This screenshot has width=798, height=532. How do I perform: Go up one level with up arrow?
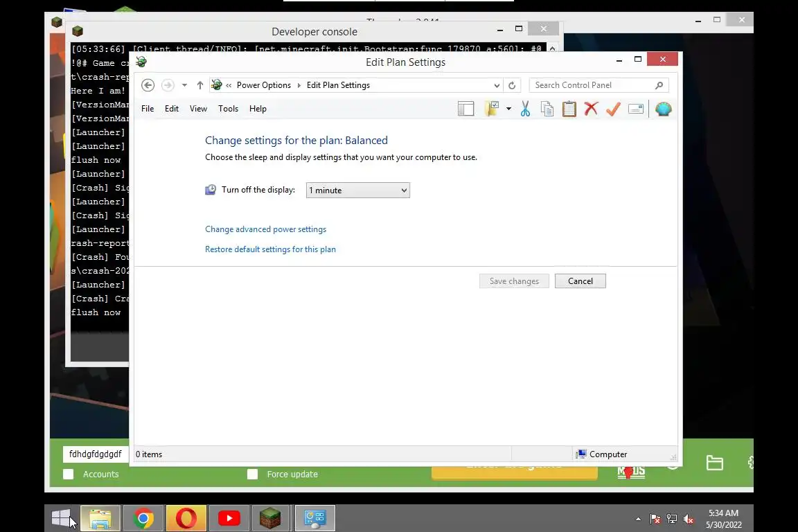[x=200, y=85]
